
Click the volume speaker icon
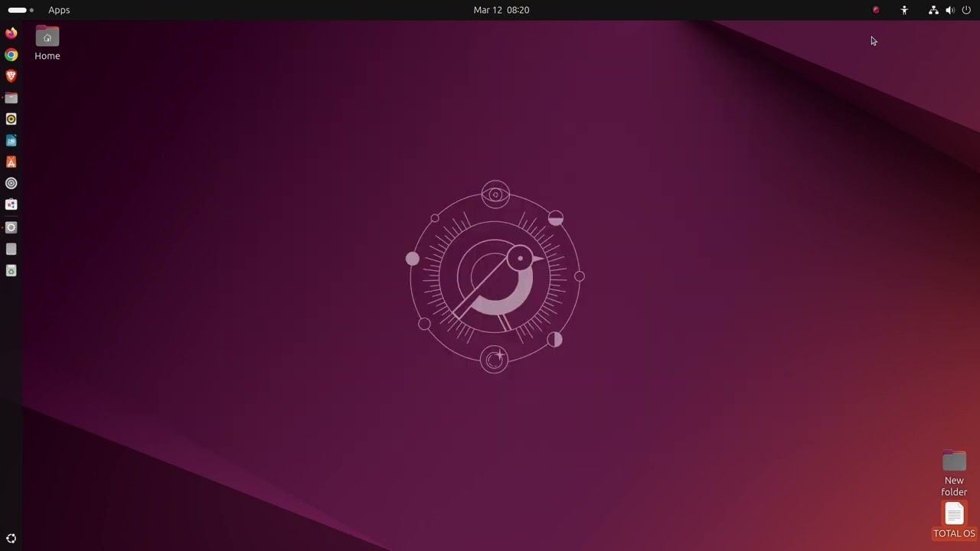click(x=950, y=10)
